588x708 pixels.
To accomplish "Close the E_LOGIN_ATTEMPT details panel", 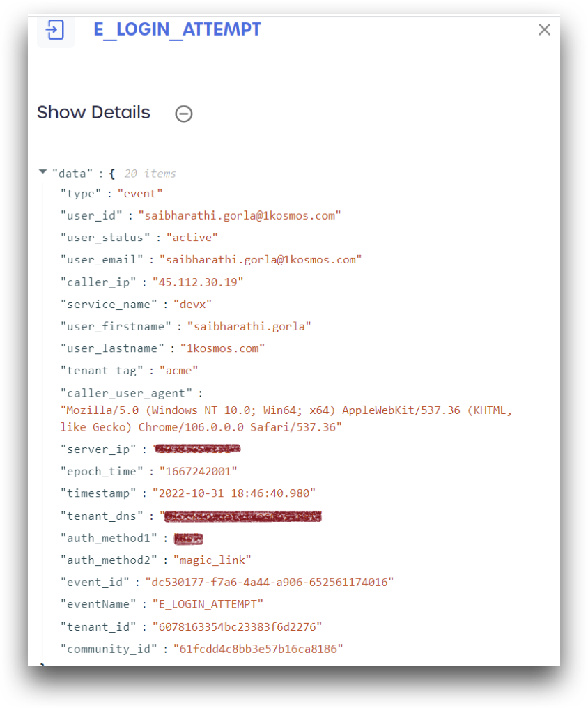I will [x=544, y=30].
